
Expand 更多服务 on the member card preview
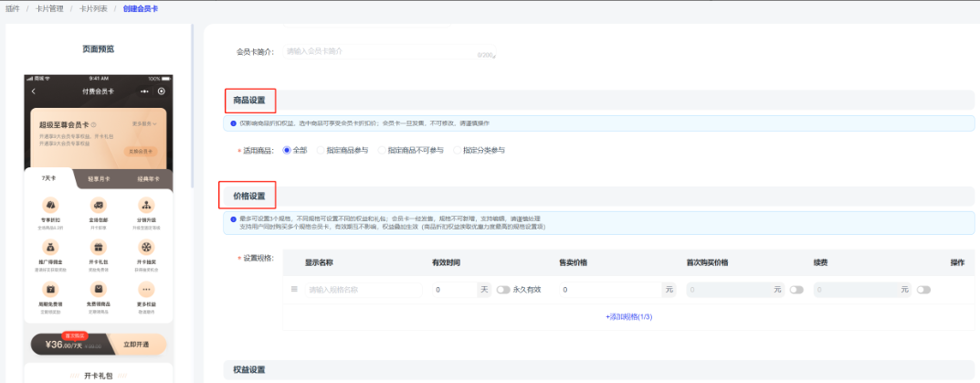[x=143, y=123]
